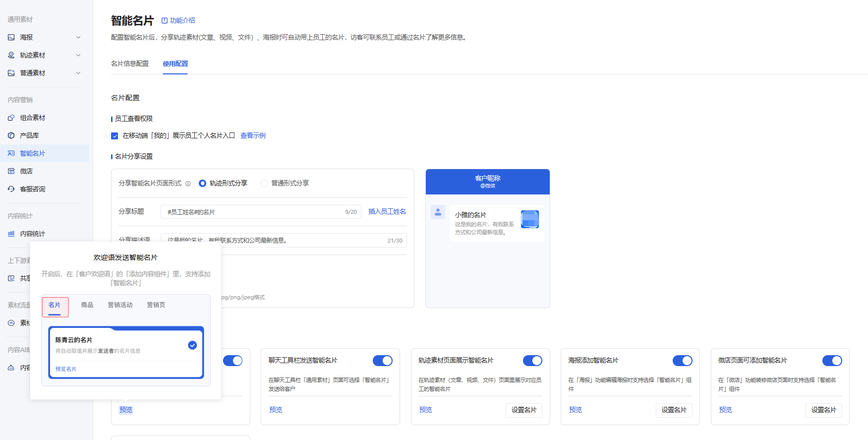Click 设置名片 on 微店页面可添加智能名片 card
The width and height of the screenshot is (868, 440).
coord(824,410)
